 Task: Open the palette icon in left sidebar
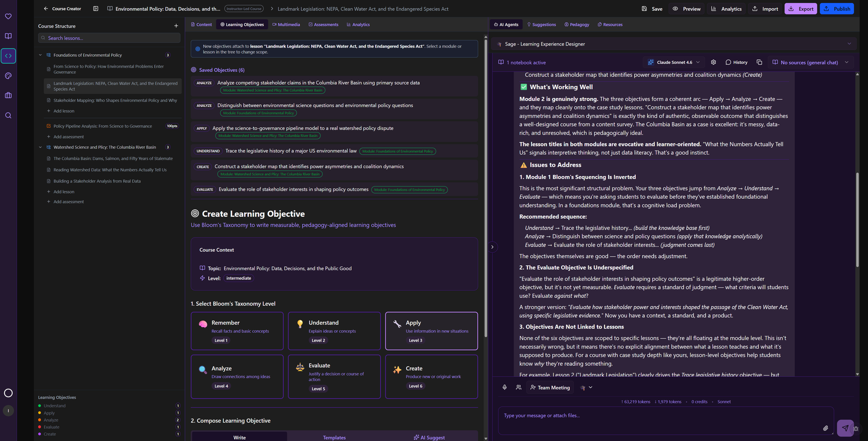(8, 76)
